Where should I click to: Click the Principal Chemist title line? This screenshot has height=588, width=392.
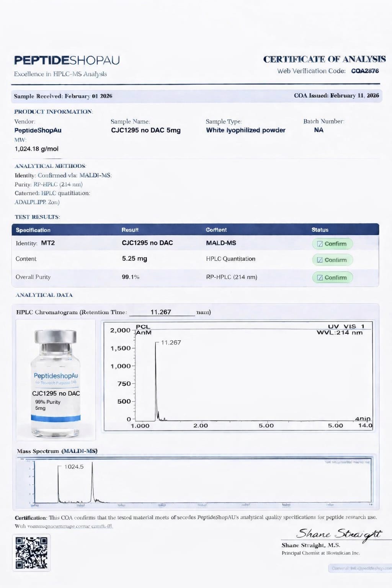point(320,553)
